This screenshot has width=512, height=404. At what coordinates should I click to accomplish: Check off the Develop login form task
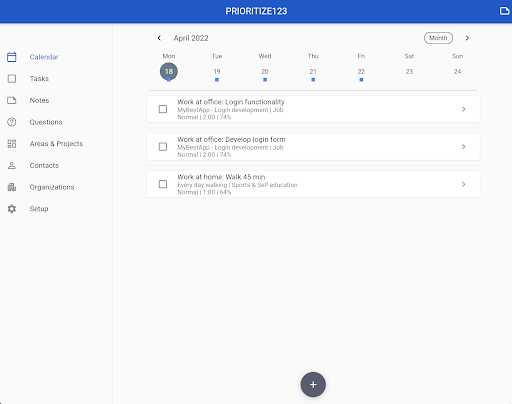pyautogui.click(x=163, y=147)
